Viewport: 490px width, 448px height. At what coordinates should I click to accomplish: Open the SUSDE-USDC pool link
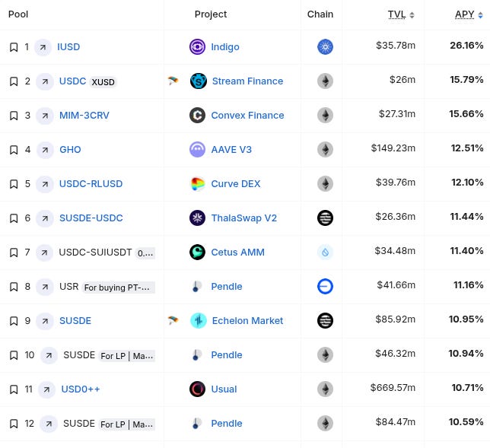point(91,218)
